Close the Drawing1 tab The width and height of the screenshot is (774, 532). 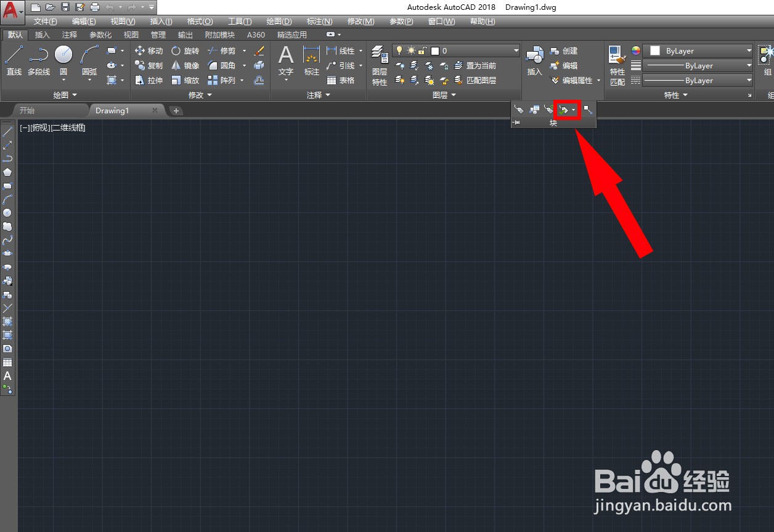pos(155,111)
